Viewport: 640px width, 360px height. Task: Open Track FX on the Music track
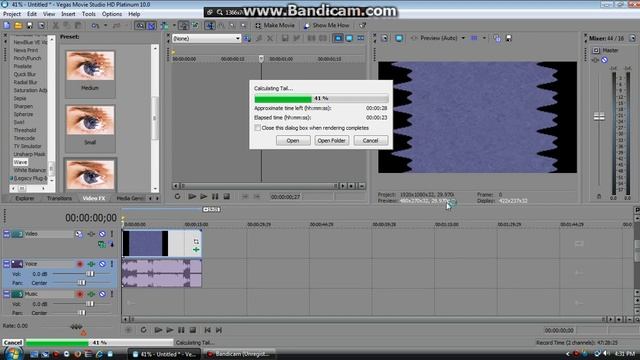pyautogui.click(x=91, y=294)
